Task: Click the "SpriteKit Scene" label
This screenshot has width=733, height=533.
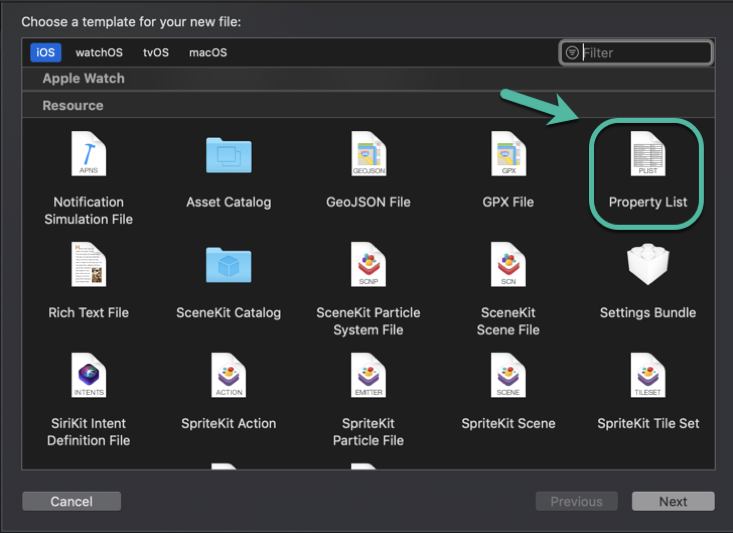Action: [x=508, y=423]
